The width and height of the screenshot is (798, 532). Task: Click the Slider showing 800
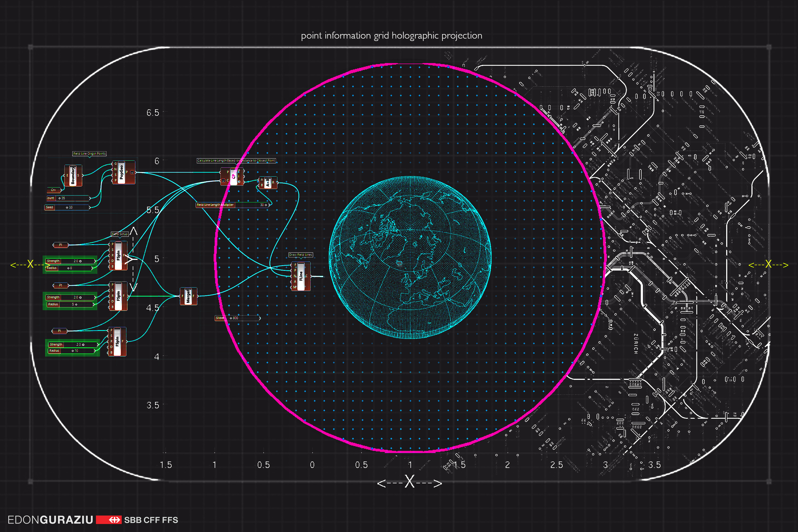coord(238,318)
